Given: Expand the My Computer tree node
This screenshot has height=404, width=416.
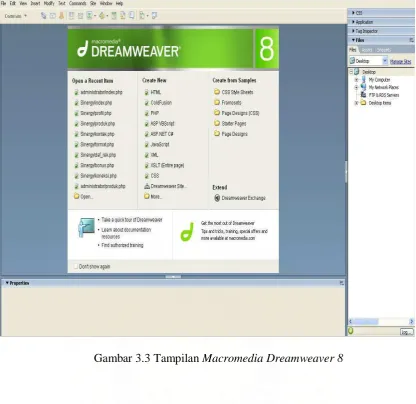Looking at the screenshot, I should [356, 80].
